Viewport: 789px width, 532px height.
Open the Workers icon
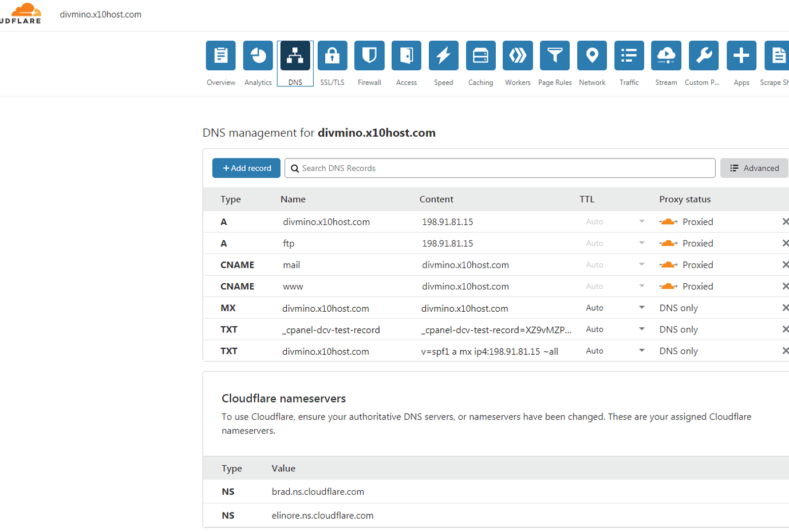518,55
